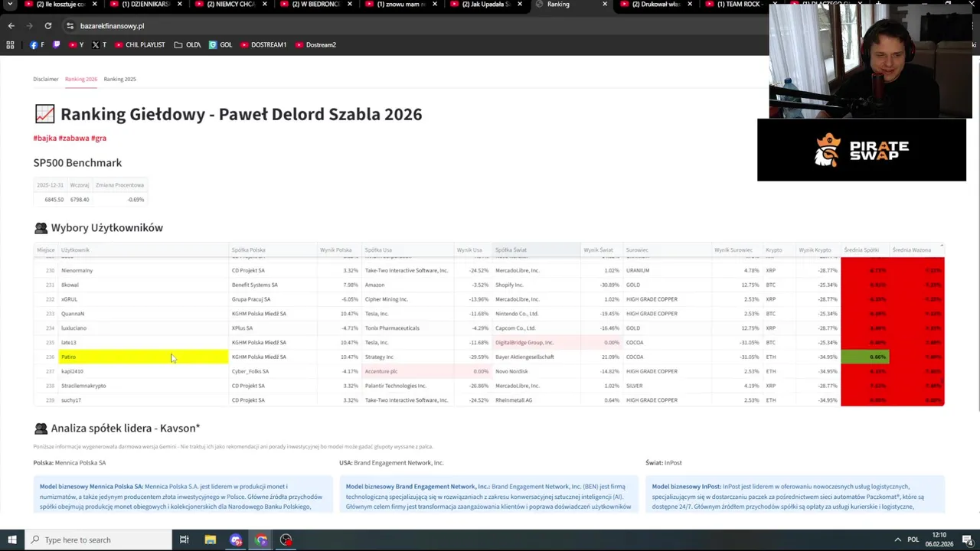This screenshot has width=980, height=551.
Task: Open the Disclaimer page tab
Action: 45,79
